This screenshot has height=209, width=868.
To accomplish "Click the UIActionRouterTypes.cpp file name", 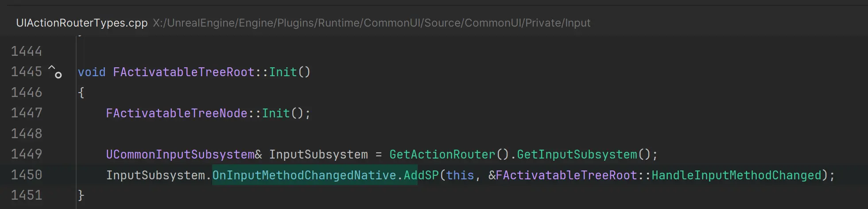I will click(x=82, y=23).
